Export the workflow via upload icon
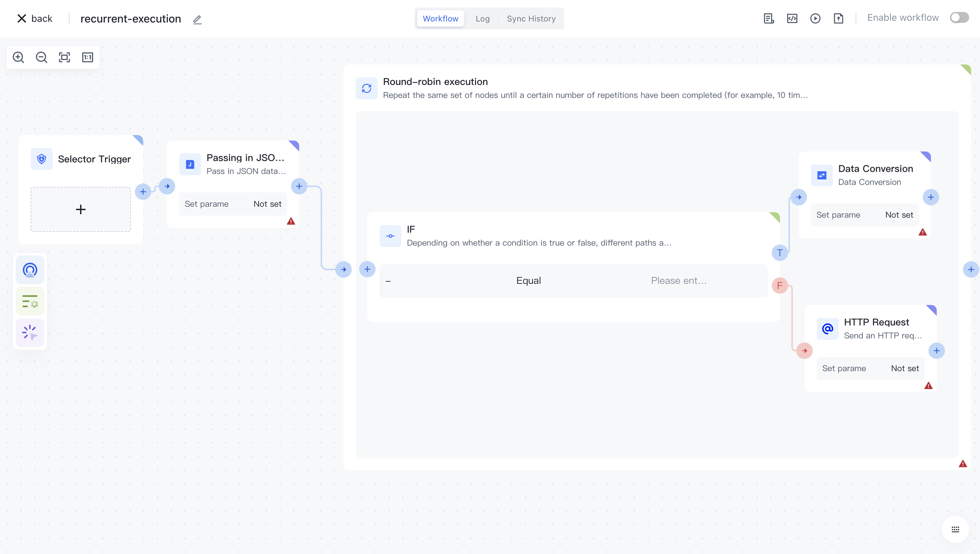The width and height of the screenshot is (980, 554). click(x=839, y=18)
